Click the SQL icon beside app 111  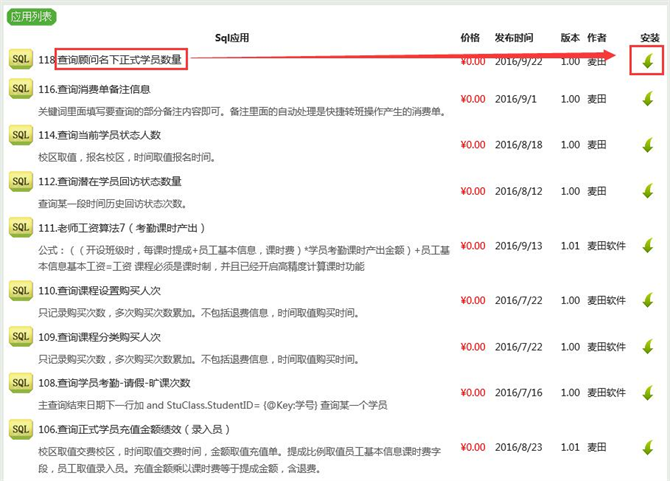pos(20,228)
